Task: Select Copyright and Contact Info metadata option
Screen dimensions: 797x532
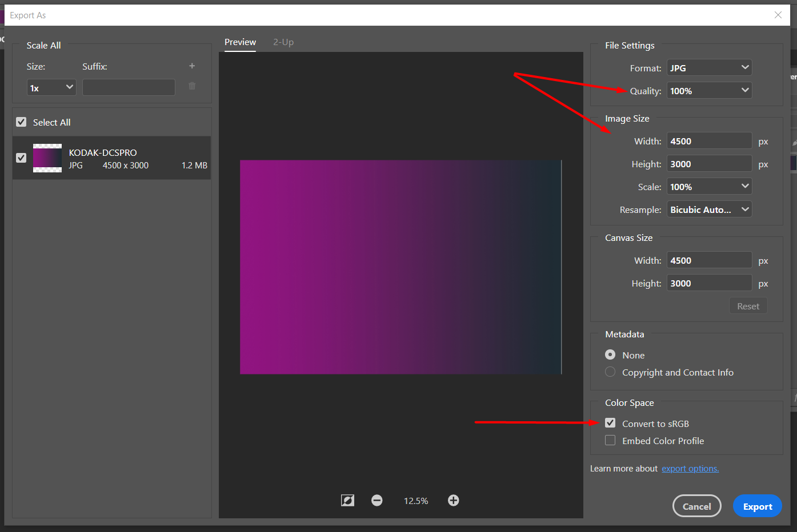Action: click(610, 372)
